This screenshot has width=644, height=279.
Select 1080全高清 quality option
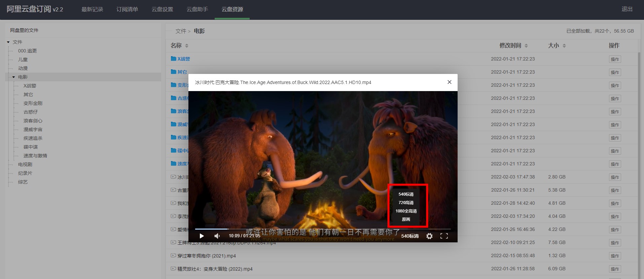(x=406, y=211)
